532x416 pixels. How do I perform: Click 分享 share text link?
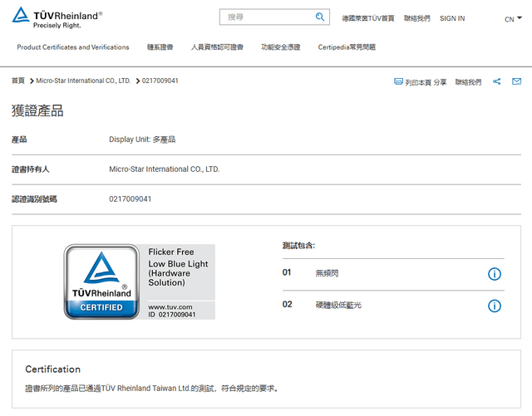point(440,82)
